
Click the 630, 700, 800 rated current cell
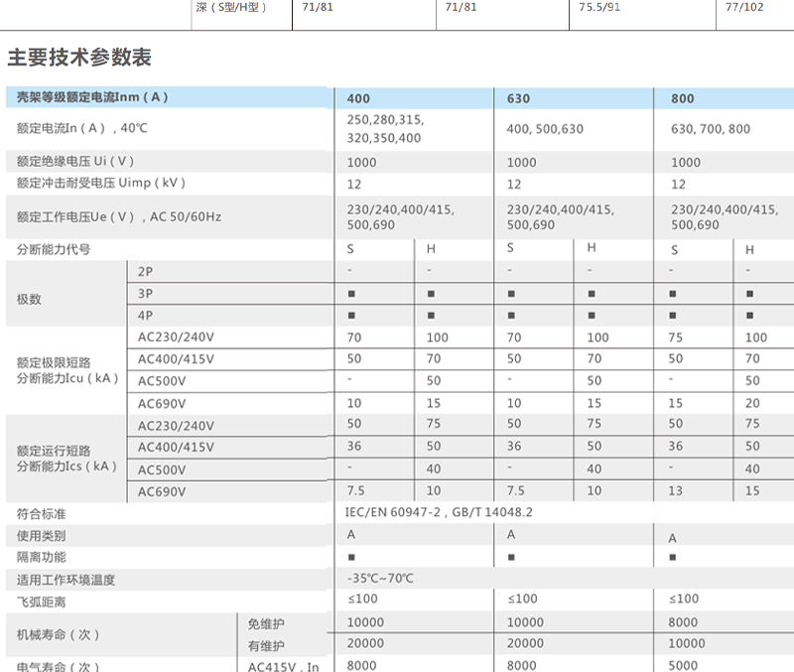click(x=711, y=129)
